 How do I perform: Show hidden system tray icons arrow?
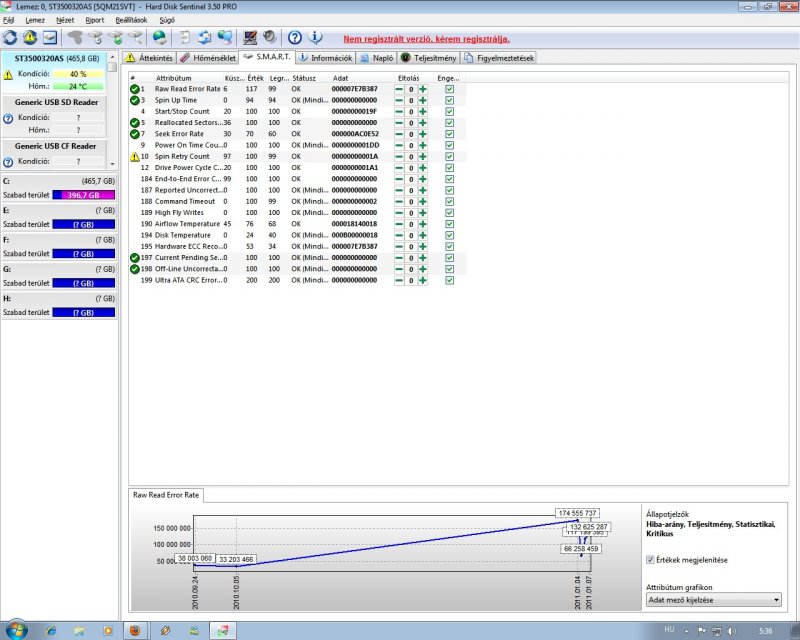click(x=686, y=631)
